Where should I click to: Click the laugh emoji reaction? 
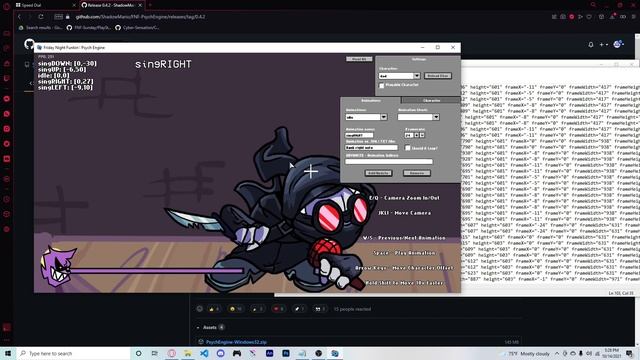[x=236, y=309]
